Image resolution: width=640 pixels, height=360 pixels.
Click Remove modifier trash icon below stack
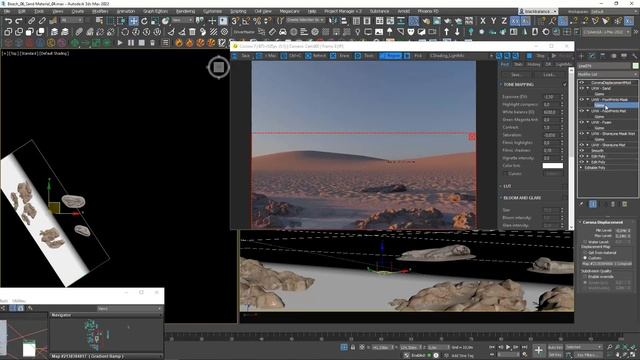[x=613, y=204]
